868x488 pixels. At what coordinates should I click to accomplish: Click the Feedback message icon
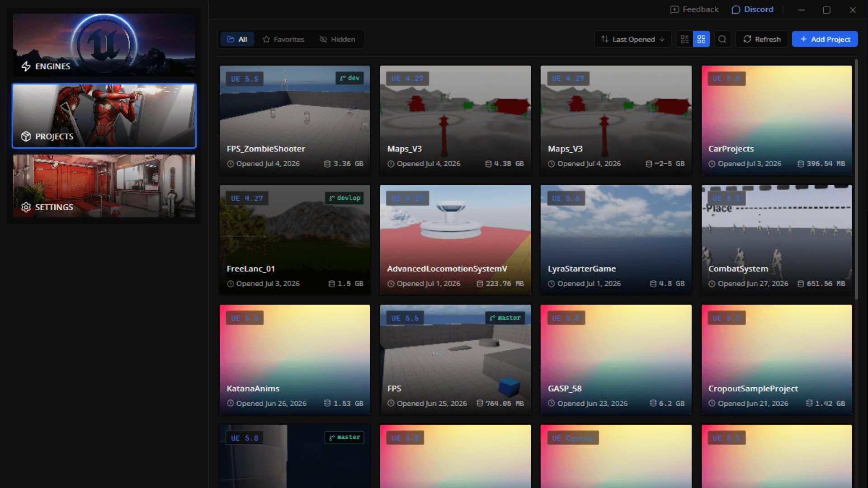pyautogui.click(x=674, y=9)
